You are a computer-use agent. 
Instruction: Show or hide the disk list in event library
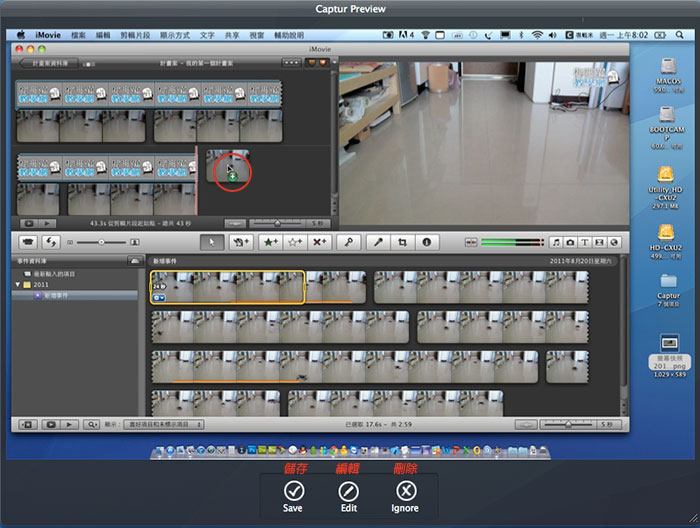134,261
